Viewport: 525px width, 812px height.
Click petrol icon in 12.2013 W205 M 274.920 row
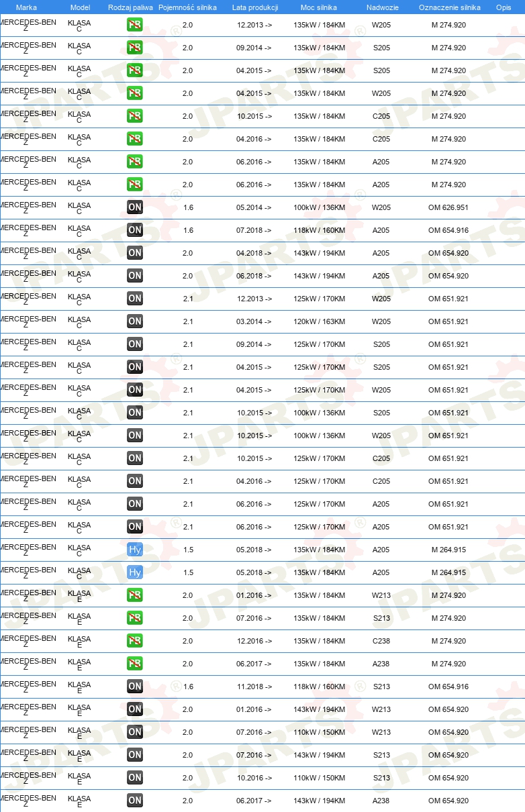click(x=135, y=26)
